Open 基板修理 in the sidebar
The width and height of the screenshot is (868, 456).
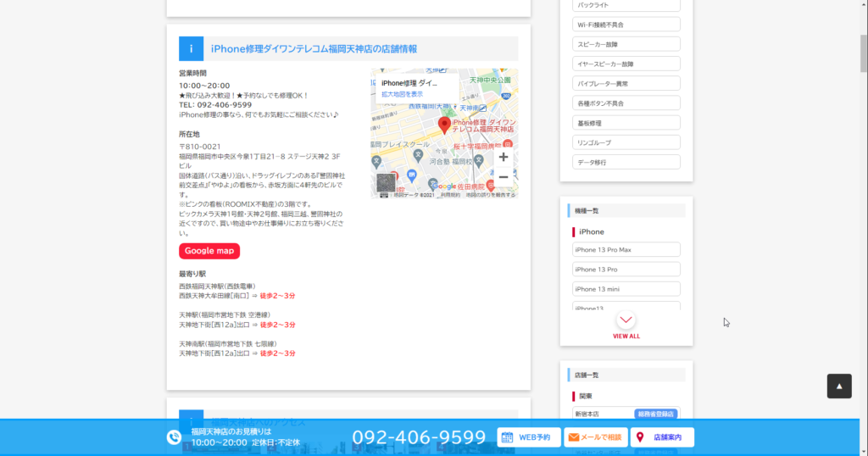tap(626, 123)
